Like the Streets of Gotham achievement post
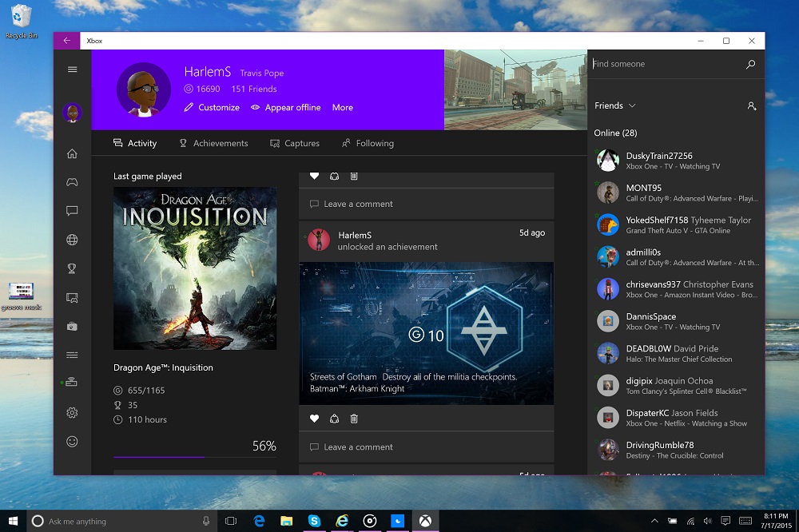 pos(314,419)
